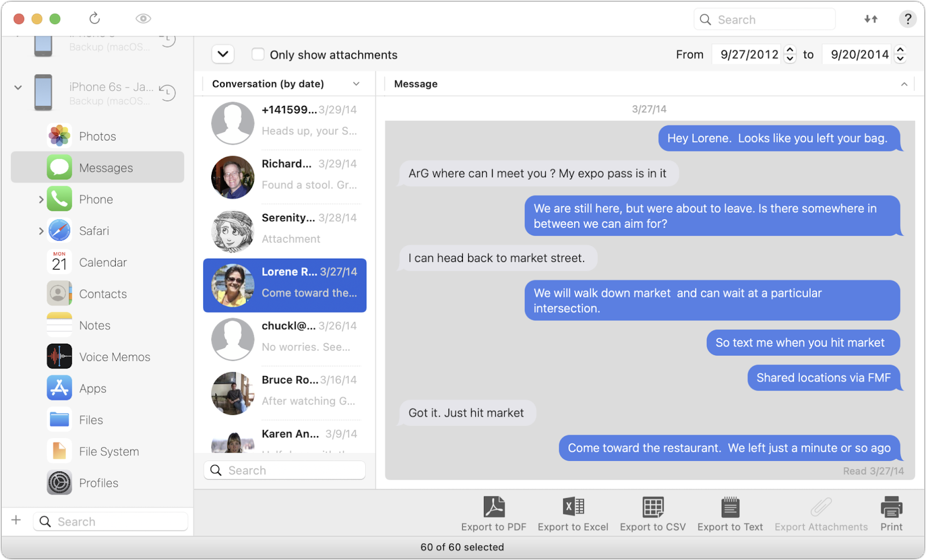
Task: Click message 'So text me when you hit market'
Action: tap(803, 342)
